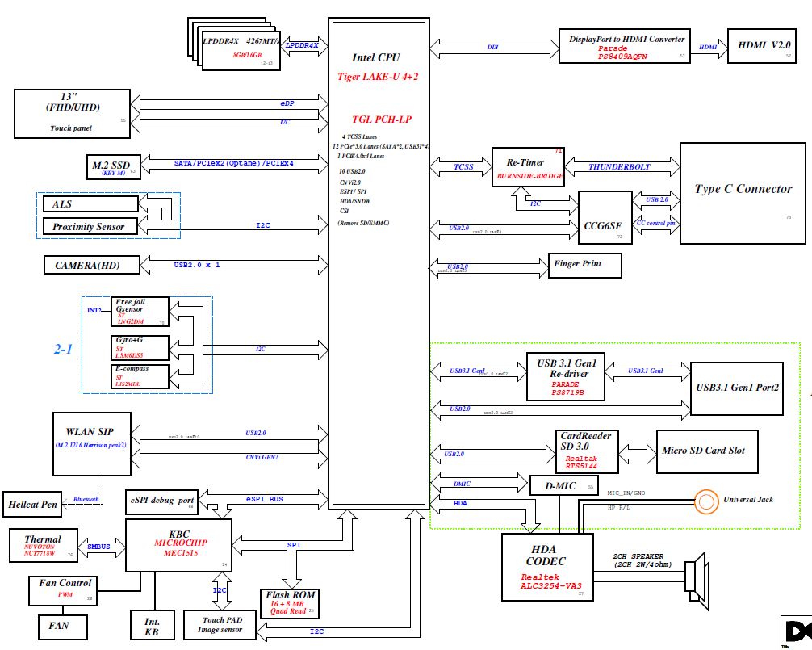Click the Finger Print block
Viewport: 812px width, 650px height.
click(x=586, y=265)
